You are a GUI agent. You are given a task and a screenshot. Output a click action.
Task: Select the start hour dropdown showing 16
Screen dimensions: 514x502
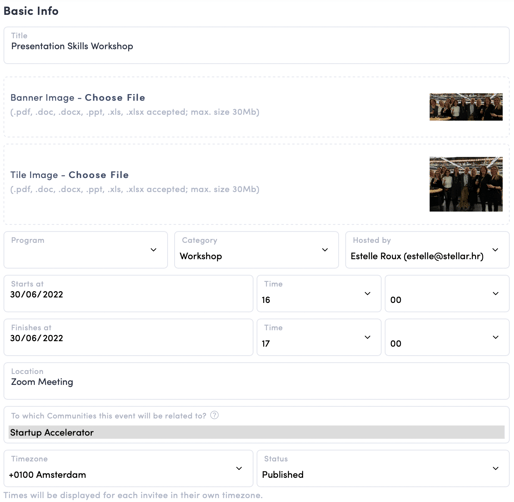(319, 294)
